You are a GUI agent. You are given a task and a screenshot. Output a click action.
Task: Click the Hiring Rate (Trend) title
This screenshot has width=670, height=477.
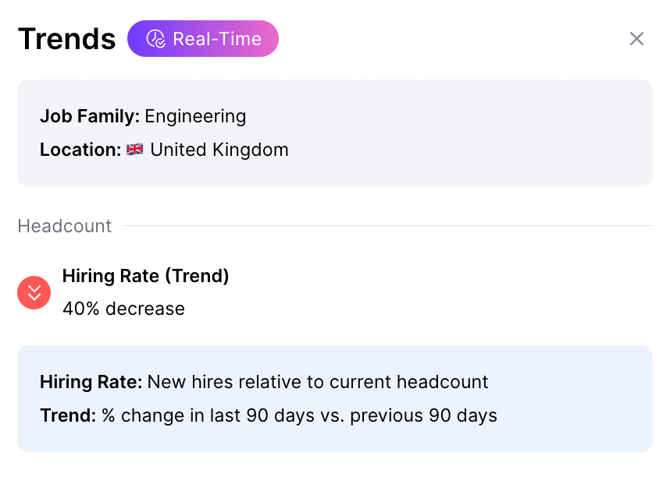146,276
